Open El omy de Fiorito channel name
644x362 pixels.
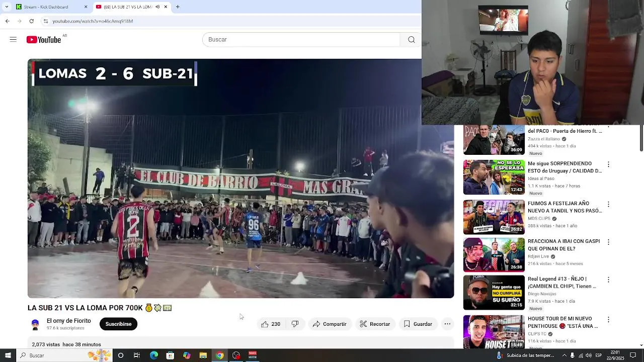click(x=69, y=321)
